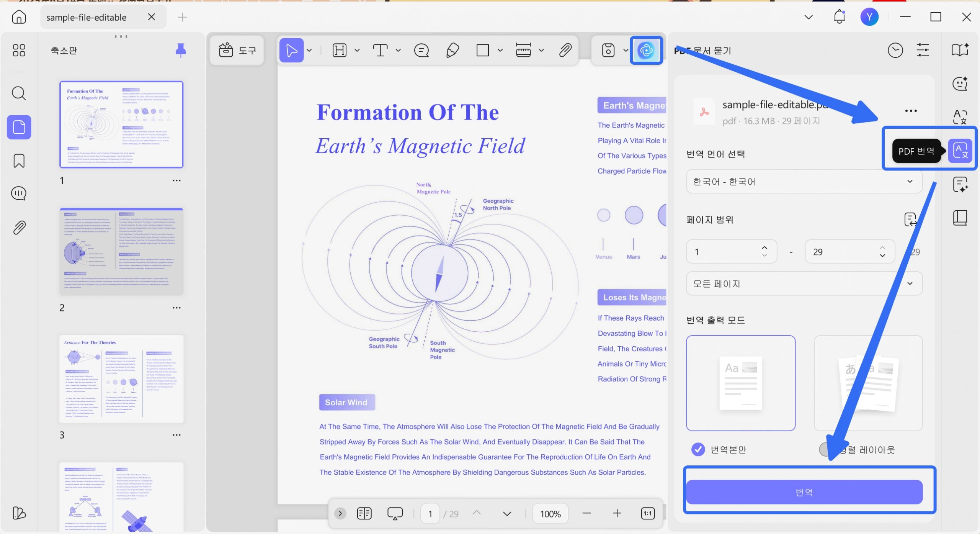The width and height of the screenshot is (980, 534).
Task: Increase the start page stepper
Action: (764, 247)
